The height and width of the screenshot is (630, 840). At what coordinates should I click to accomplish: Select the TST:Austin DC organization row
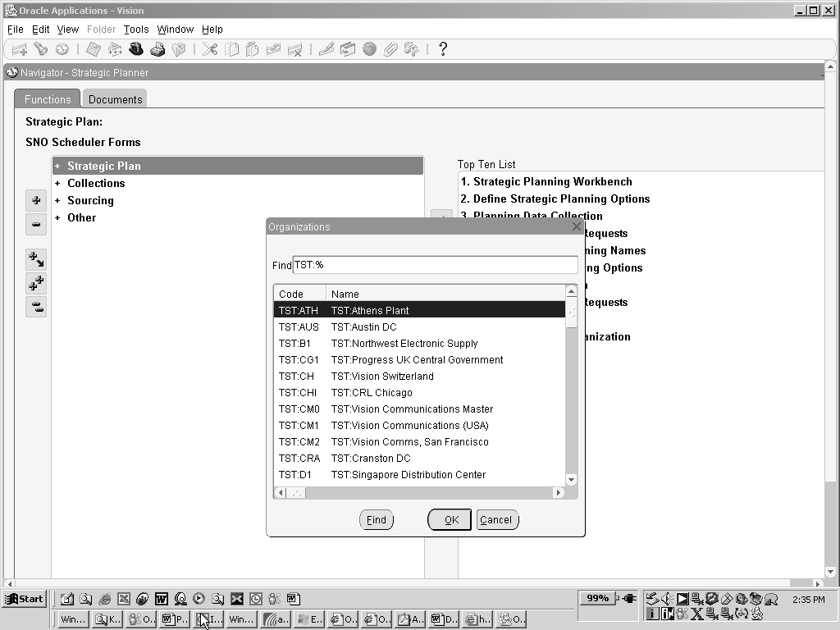coord(419,326)
